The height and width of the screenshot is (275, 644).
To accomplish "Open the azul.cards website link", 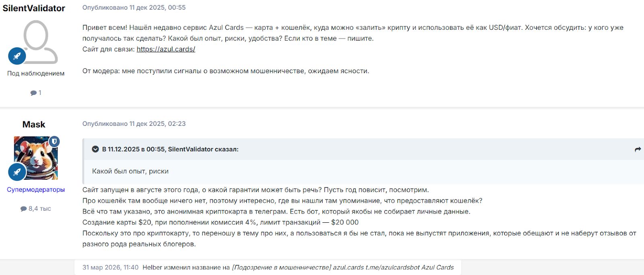I will point(166,49).
